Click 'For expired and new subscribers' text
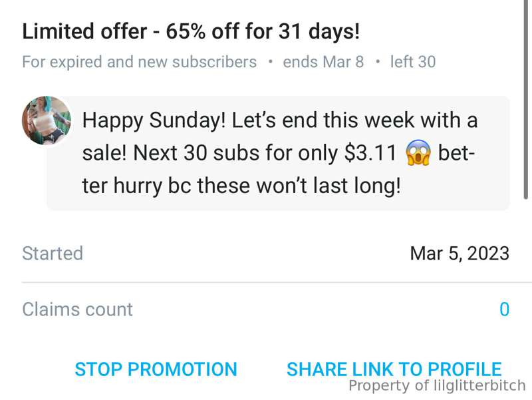Viewport: 532px width, 400px height. click(140, 62)
